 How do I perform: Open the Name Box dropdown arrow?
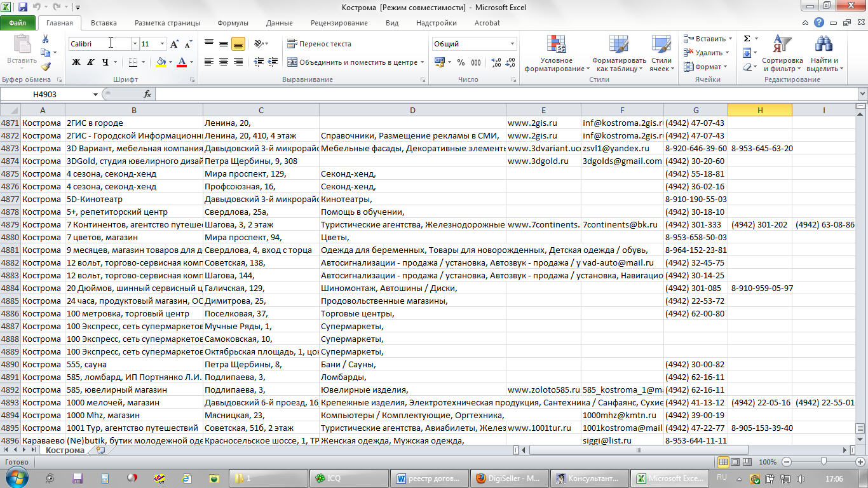click(x=95, y=94)
